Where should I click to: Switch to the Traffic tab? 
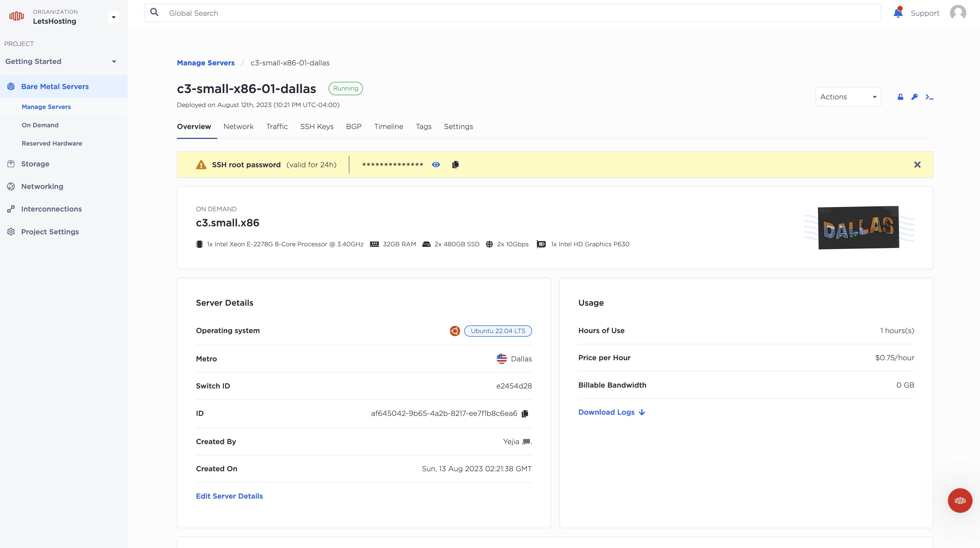click(x=277, y=127)
